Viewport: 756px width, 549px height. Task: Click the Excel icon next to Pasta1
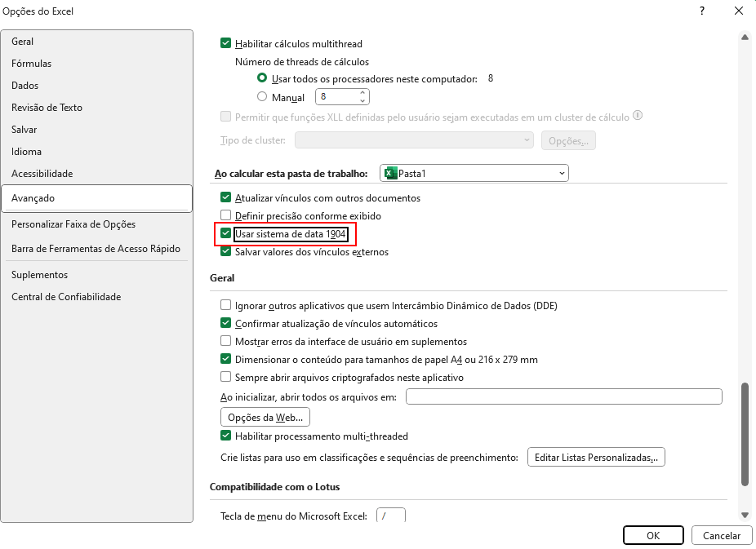(x=390, y=173)
